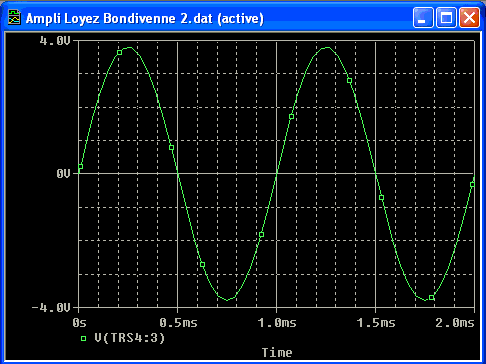Click the 2.0ms X-axis label
Screen dimensions: 486x364
[455, 323]
